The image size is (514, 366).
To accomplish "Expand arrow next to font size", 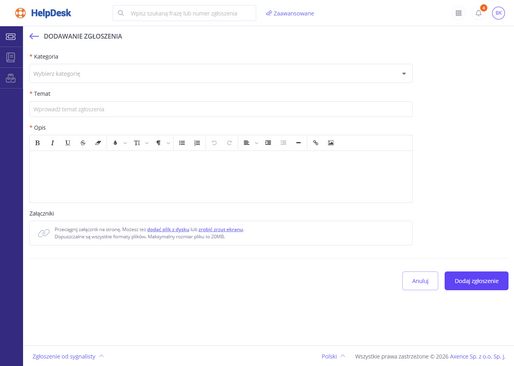I will click(147, 143).
